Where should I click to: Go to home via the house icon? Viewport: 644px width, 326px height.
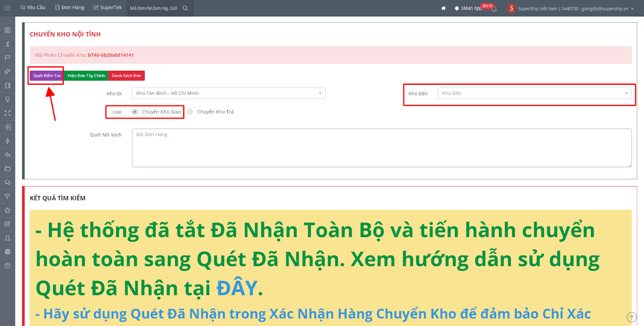443,8
